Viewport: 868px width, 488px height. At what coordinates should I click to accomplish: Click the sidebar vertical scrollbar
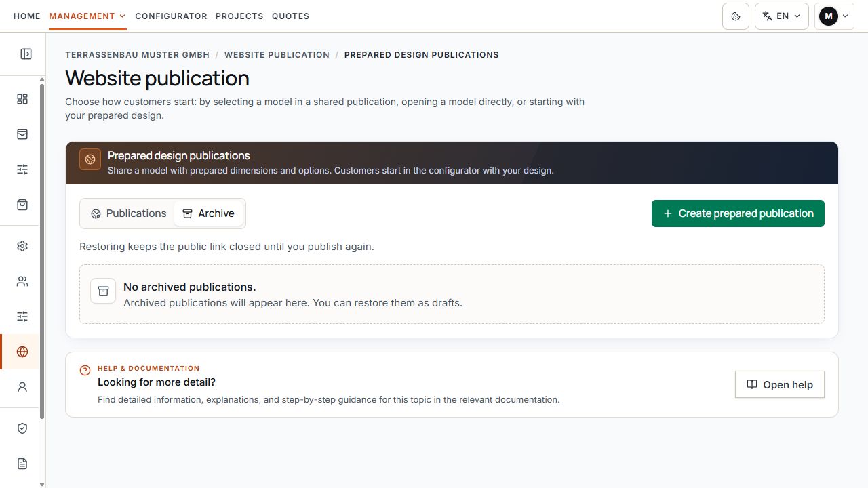pyautogui.click(x=42, y=251)
